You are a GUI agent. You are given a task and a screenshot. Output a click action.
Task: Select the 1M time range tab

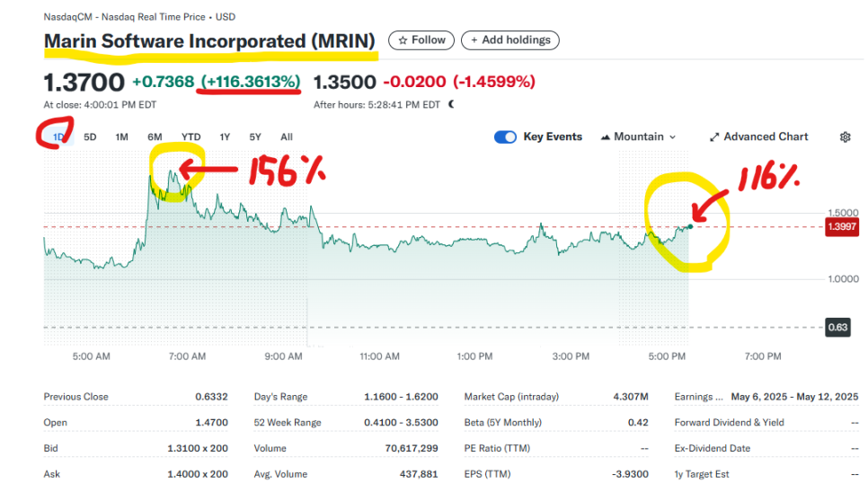pos(122,136)
